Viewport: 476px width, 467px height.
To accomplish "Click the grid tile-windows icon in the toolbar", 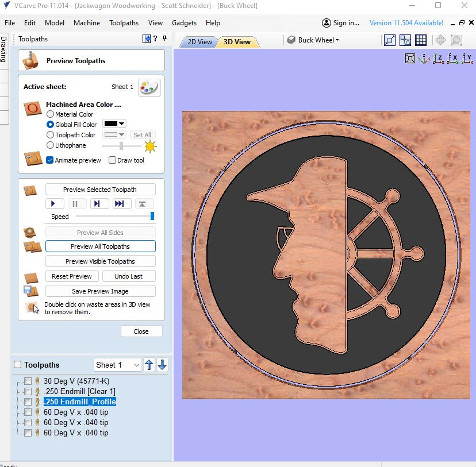I will point(421,40).
